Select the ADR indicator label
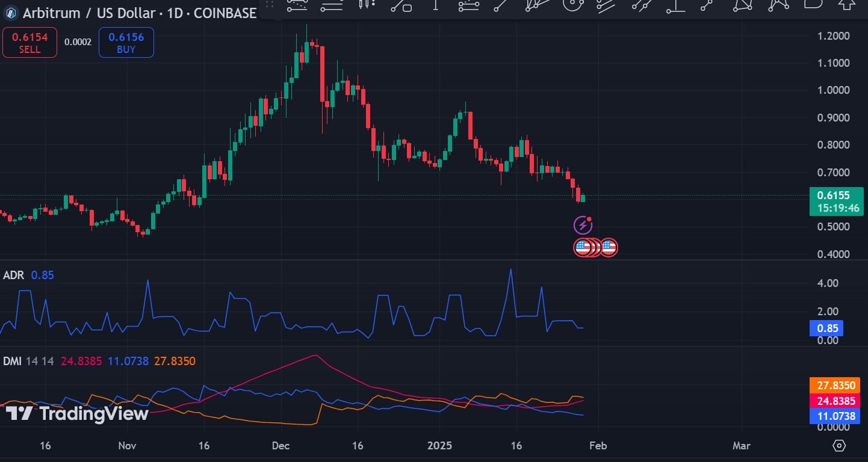The image size is (868, 462). coord(13,275)
